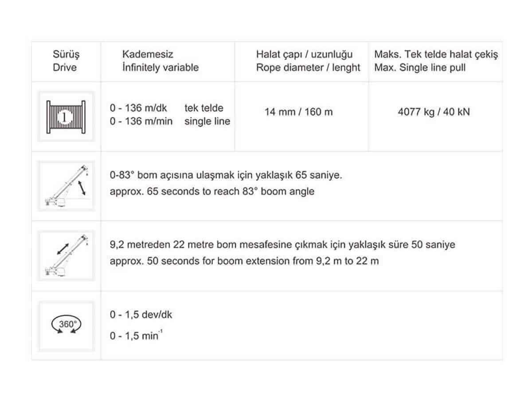The height and width of the screenshot is (406, 532).
Task: Click the "Infinitely variable" header text
Action: (160, 67)
